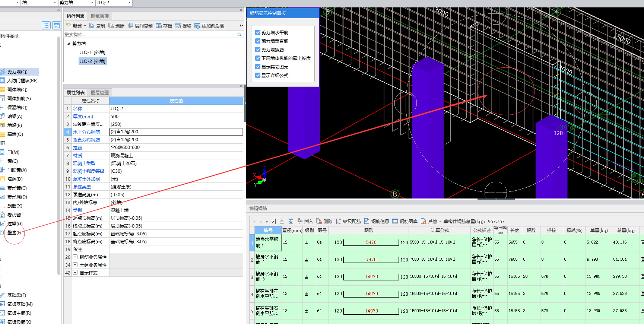Open the 拉筋 property link
The height and width of the screenshot is (324, 644).
[x=77, y=147]
